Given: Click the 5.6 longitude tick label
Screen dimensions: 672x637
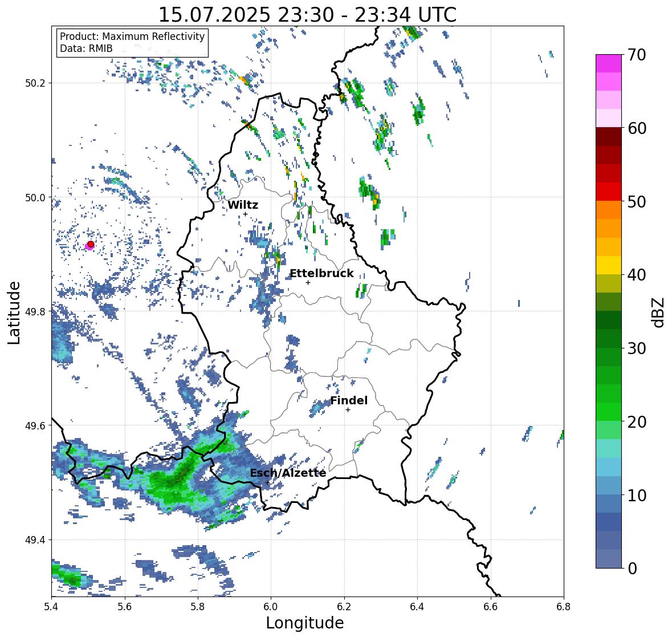Looking at the screenshot, I should 124,607.
